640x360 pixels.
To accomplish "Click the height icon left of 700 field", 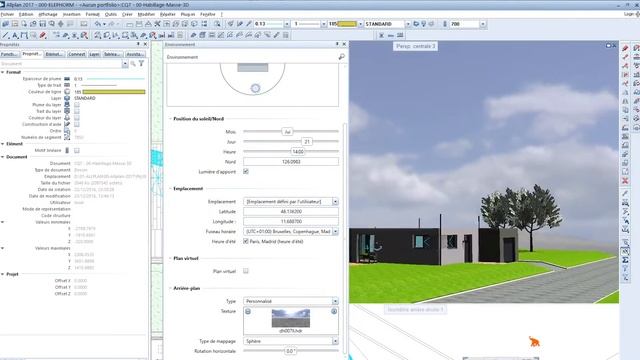I will [x=444, y=24].
